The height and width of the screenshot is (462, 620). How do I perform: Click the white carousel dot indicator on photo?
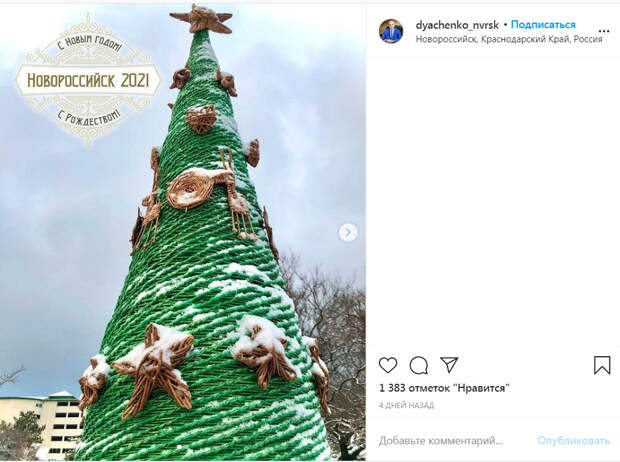coord(179,447)
